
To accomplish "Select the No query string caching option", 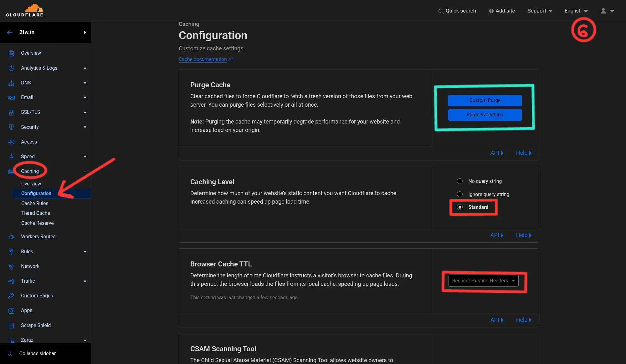I will pyautogui.click(x=459, y=181).
